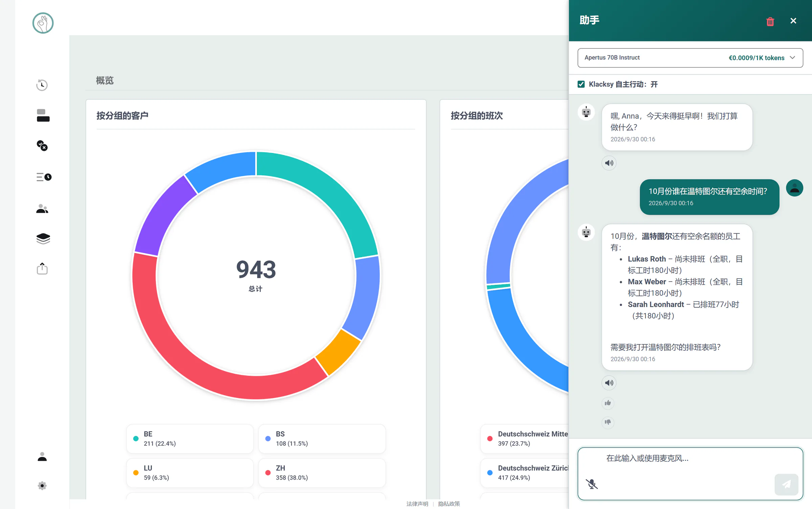Screen dimensions: 812x509
Task: Open the settings gear sidebar icon
Action: click(42, 486)
